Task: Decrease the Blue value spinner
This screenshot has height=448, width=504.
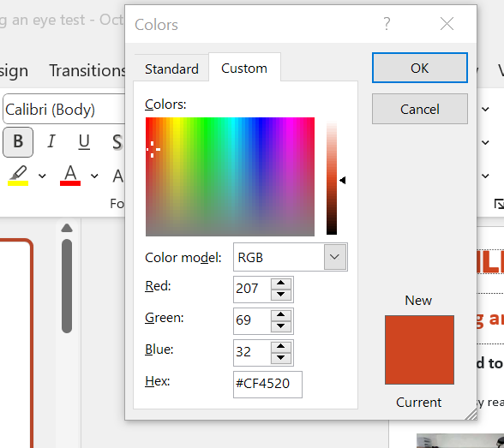Action: (281, 358)
